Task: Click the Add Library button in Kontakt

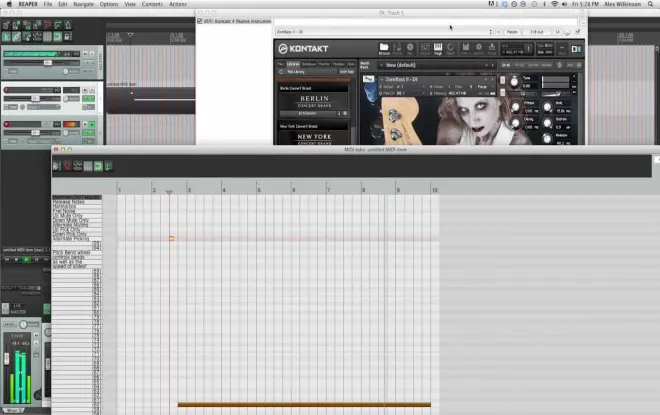Action: 296,72
